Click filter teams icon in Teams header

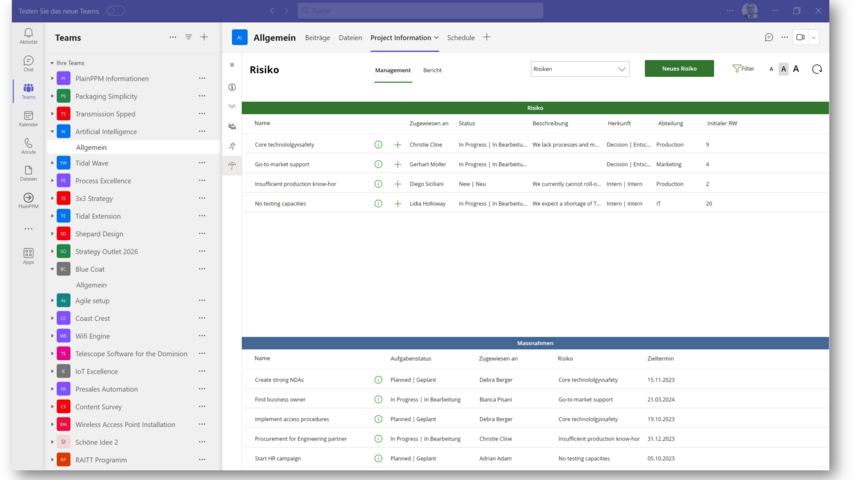tap(188, 37)
